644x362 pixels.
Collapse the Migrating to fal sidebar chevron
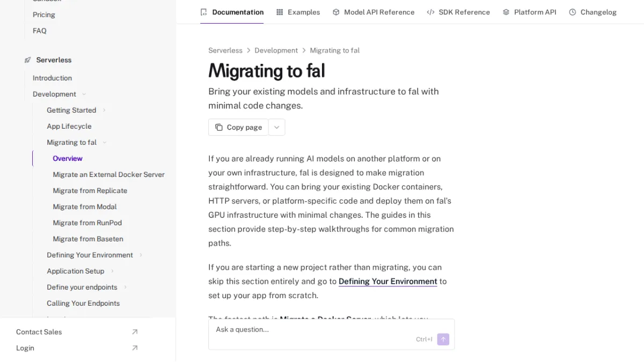coord(105,143)
